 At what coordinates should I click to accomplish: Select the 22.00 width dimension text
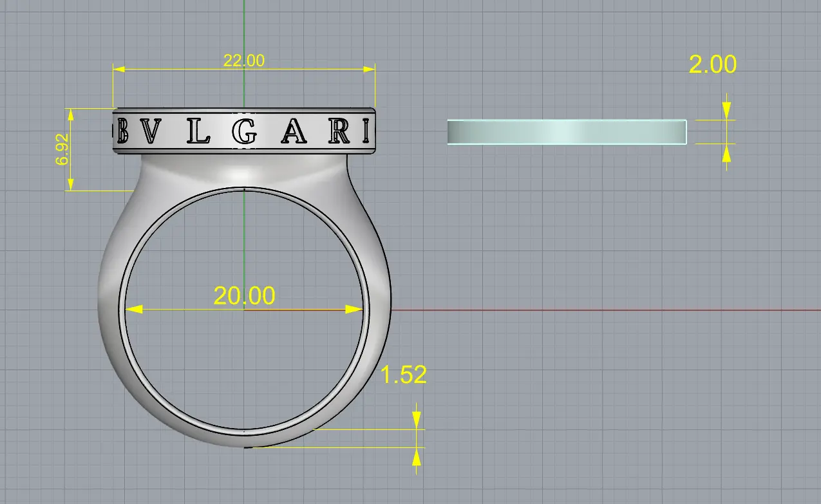pos(243,61)
